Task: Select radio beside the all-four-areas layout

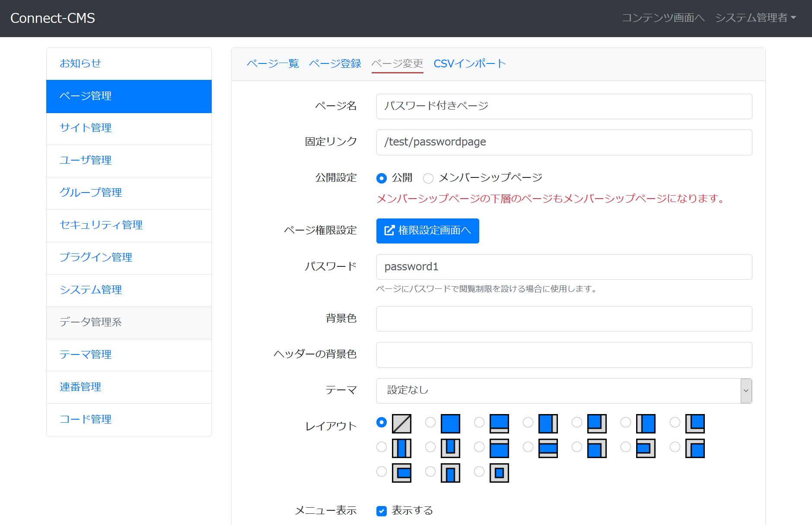Action: (x=479, y=471)
